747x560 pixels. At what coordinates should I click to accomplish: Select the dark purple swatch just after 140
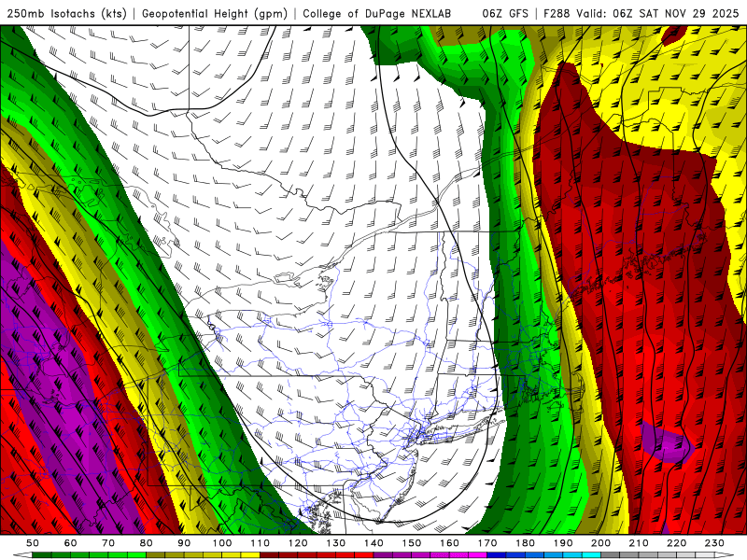click(x=383, y=554)
